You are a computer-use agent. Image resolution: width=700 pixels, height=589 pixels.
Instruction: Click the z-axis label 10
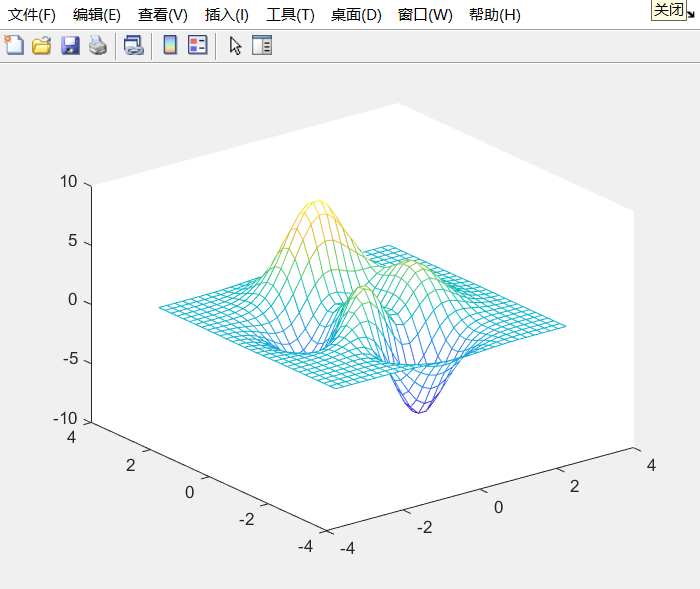[69, 182]
